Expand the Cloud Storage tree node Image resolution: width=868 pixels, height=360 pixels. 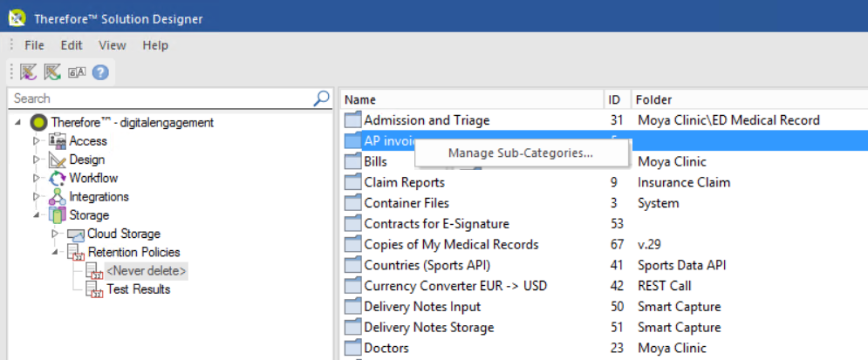coord(55,234)
